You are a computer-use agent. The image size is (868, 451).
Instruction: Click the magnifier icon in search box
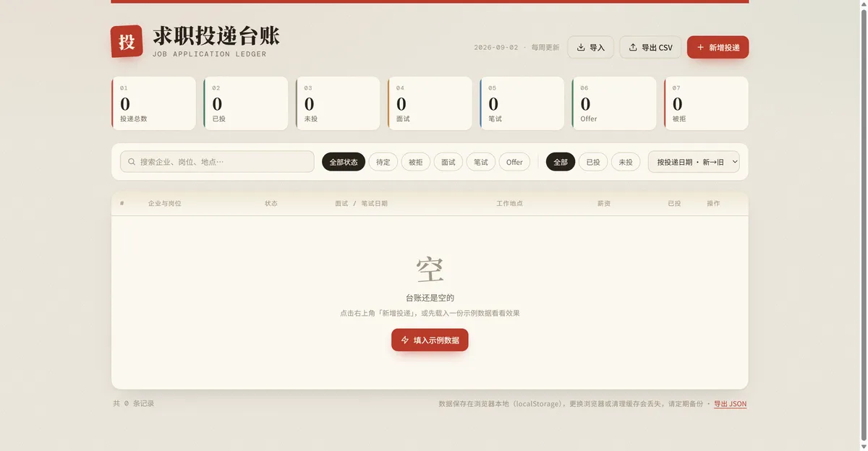(132, 162)
